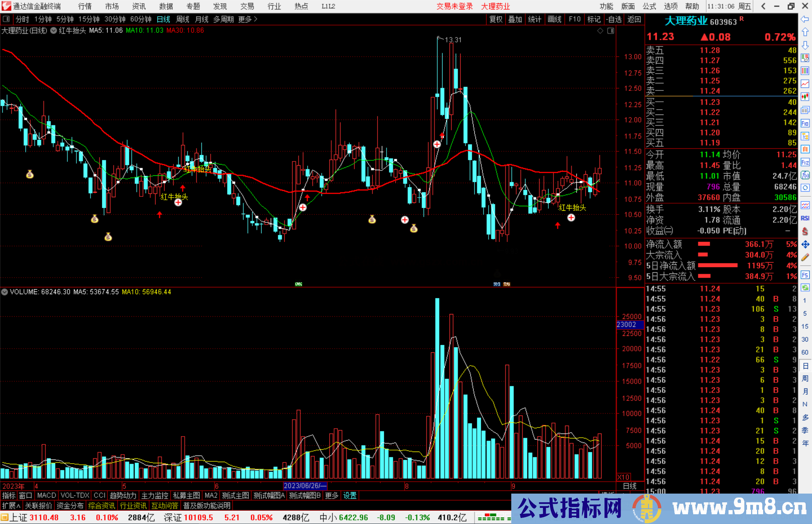Expand the 更多 timeframe options
This screenshot has height=524, width=812.
pyautogui.click(x=248, y=19)
